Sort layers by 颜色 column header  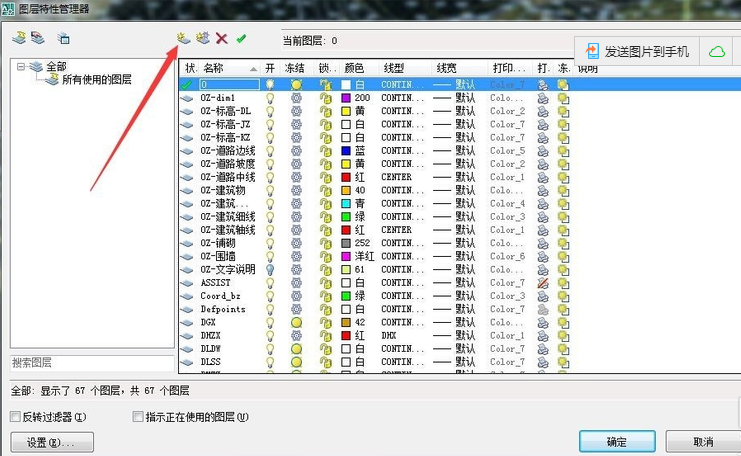tap(354, 68)
